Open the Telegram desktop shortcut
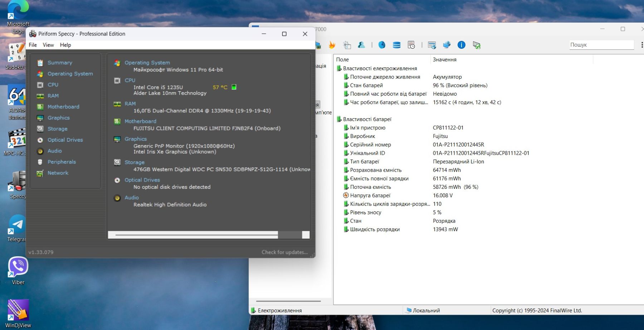The width and height of the screenshot is (644, 330). (16, 228)
